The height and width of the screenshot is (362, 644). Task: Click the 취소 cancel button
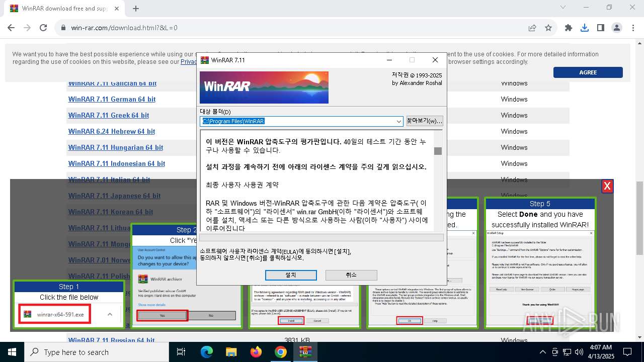click(351, 275)
